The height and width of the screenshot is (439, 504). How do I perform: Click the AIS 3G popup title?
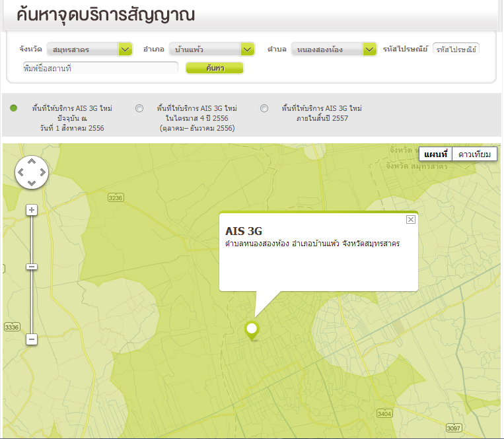[x=244, y=231]
